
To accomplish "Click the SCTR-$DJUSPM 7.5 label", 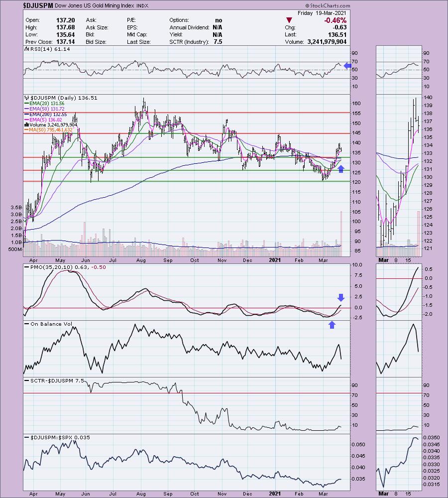I will click(x=57, y=380).
